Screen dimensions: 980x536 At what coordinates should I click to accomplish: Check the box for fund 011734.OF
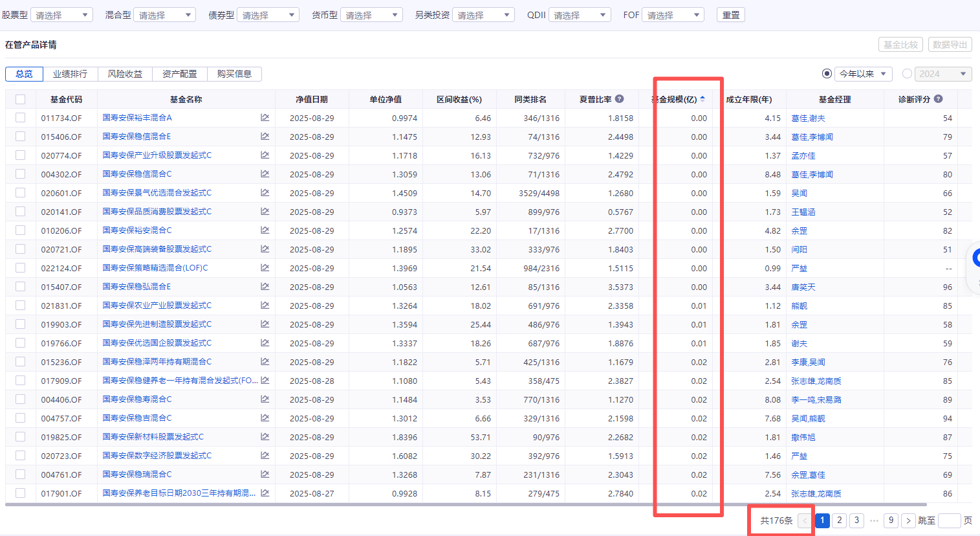(x=20, y=118)
